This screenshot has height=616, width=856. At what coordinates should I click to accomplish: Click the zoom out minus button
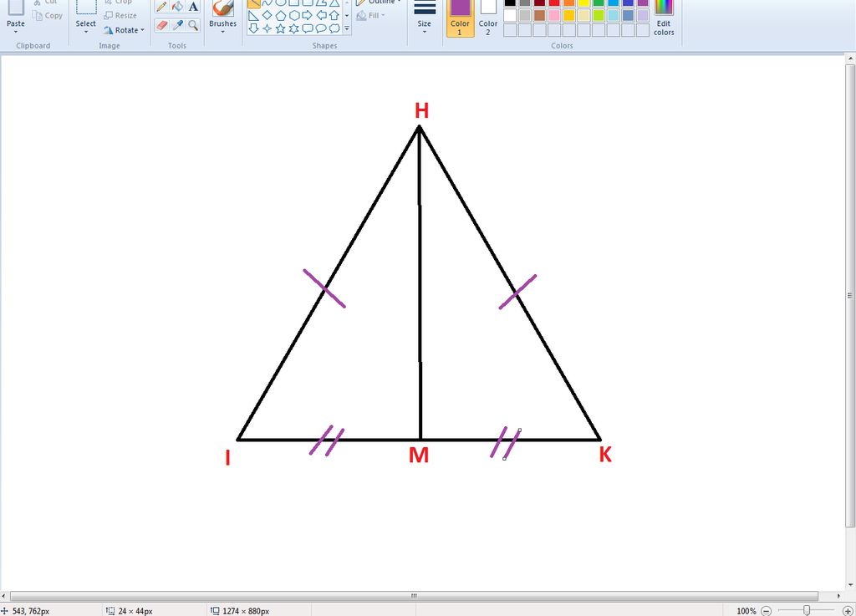tap(767, 611)
